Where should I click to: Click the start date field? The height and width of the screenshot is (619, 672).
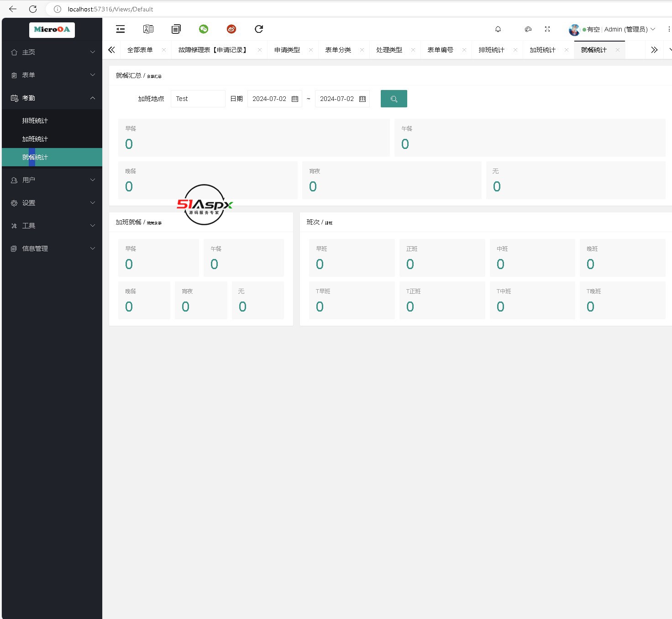point(275,99)
